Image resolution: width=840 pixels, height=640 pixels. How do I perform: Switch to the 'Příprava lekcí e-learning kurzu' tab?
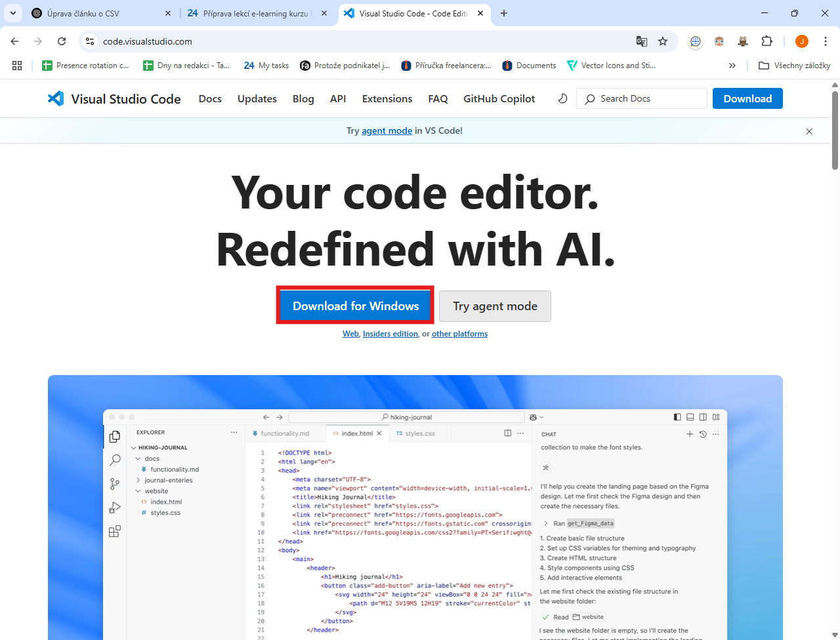[x=257, y=13]
